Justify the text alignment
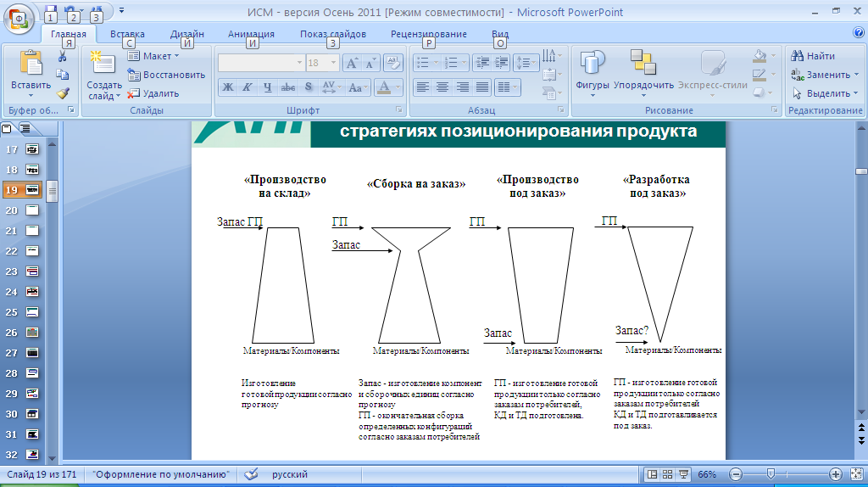The width and height of the screenshot is (868, 487). 482,87
